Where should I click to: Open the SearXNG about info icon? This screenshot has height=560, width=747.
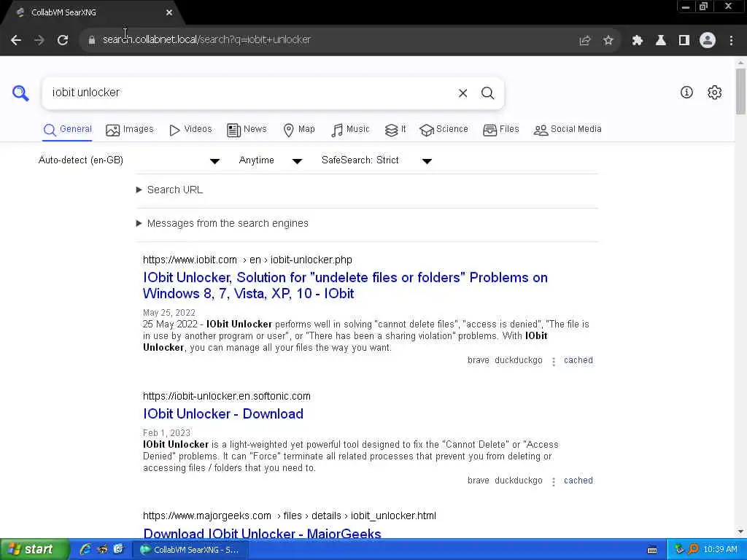686,93
